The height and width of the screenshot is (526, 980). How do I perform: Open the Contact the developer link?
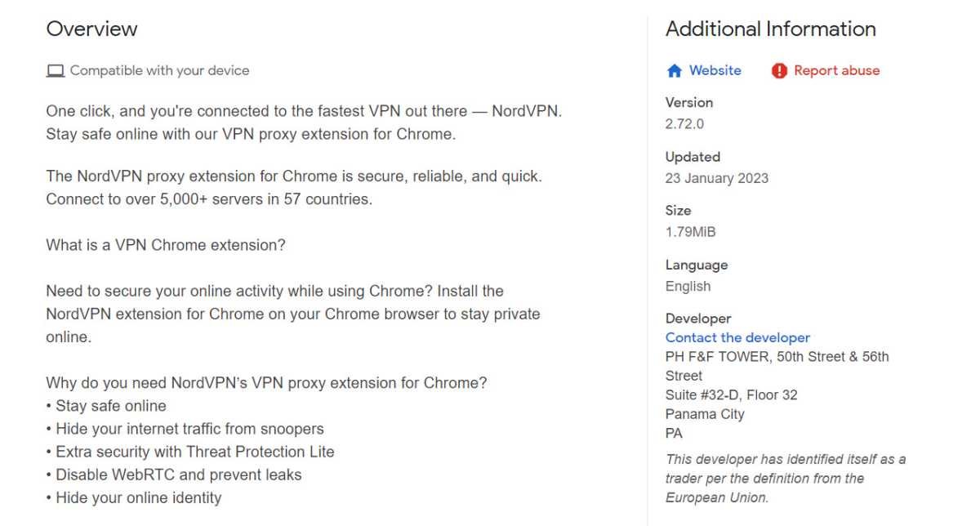[x=737, y=337]
